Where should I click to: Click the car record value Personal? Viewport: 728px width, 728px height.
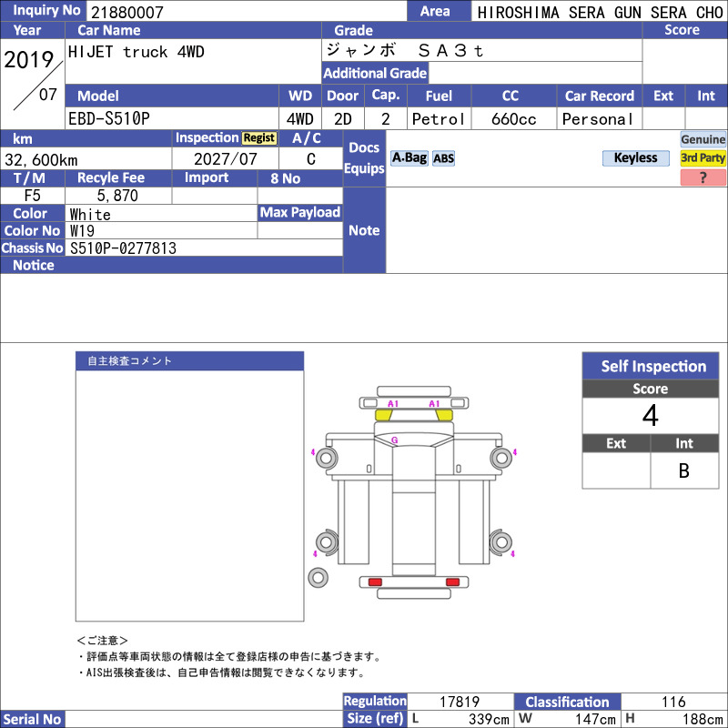(598, 119)
